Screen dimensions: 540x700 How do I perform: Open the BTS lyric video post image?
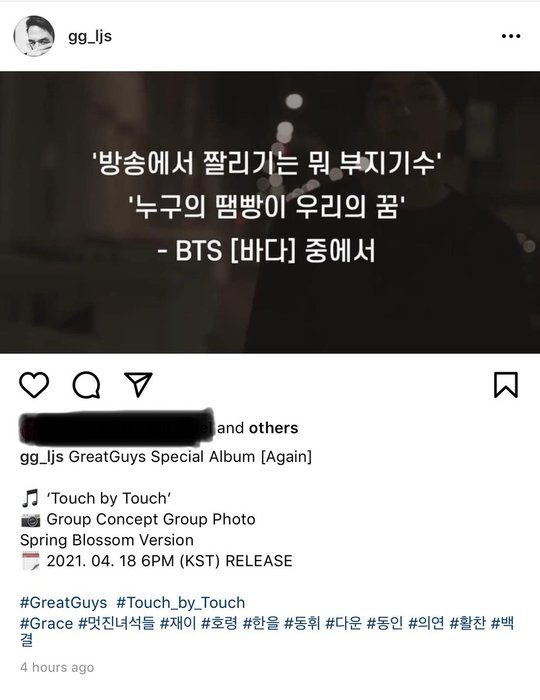pyautogui.click(x=270, y=212)
